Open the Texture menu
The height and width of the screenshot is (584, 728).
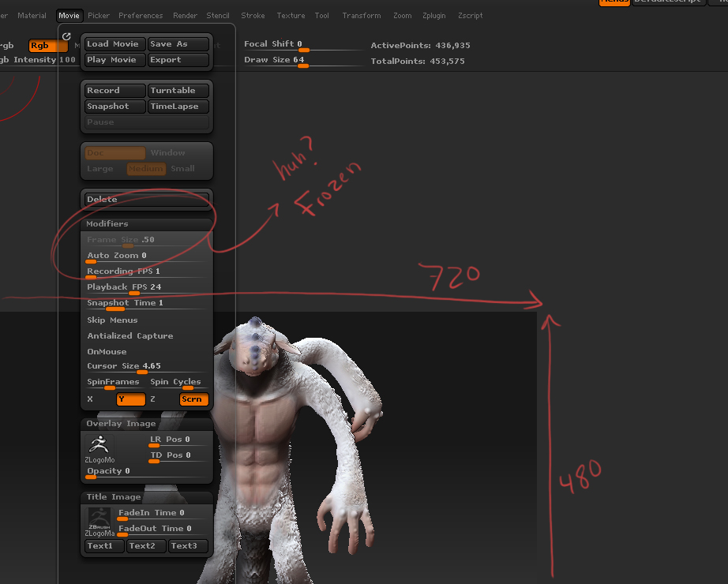[x=291, y=15]
